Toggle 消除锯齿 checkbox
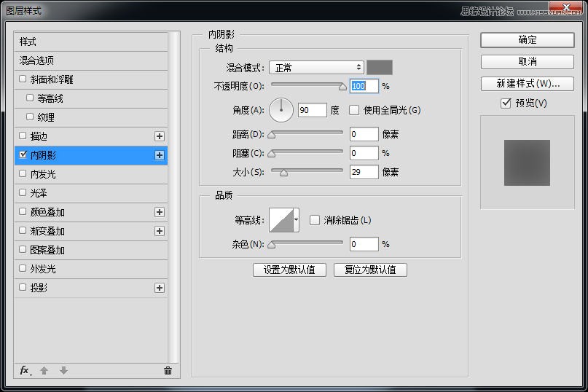Image resolution: width=588 pixels, height=392 pixels. [315, 220]
